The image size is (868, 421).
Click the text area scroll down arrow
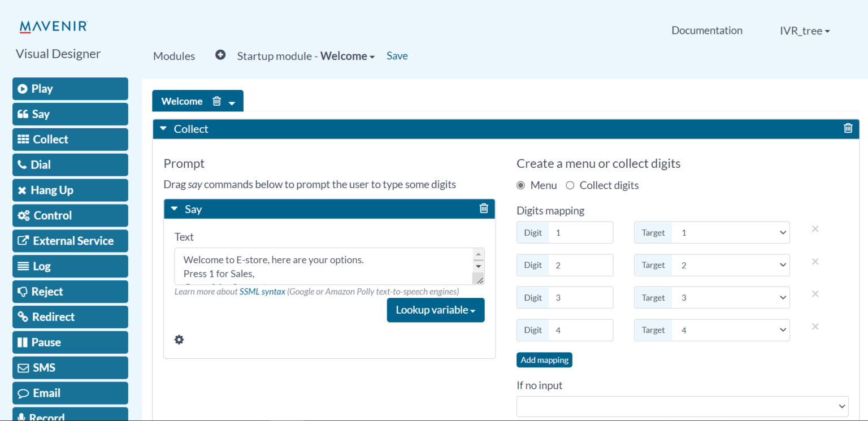[479, 266]
